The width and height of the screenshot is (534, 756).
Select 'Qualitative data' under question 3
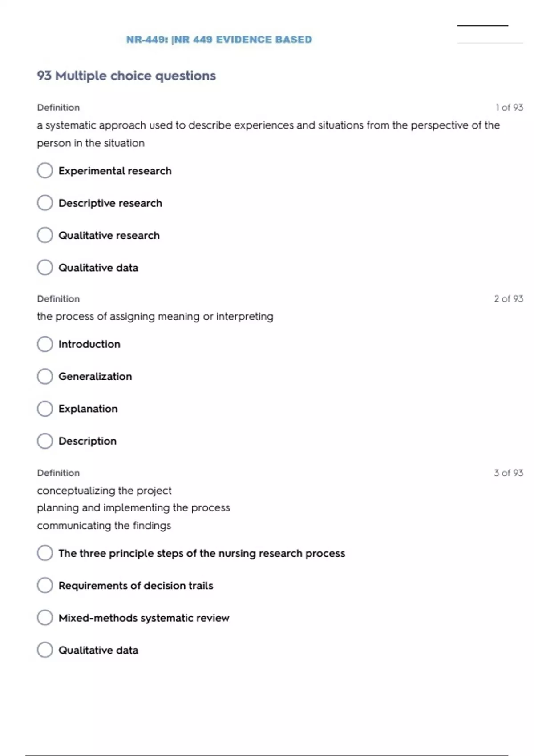coord(45,650)
